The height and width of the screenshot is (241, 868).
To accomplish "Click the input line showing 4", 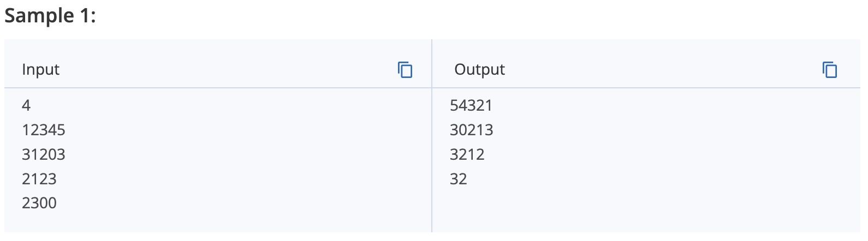I will [26, 105].
